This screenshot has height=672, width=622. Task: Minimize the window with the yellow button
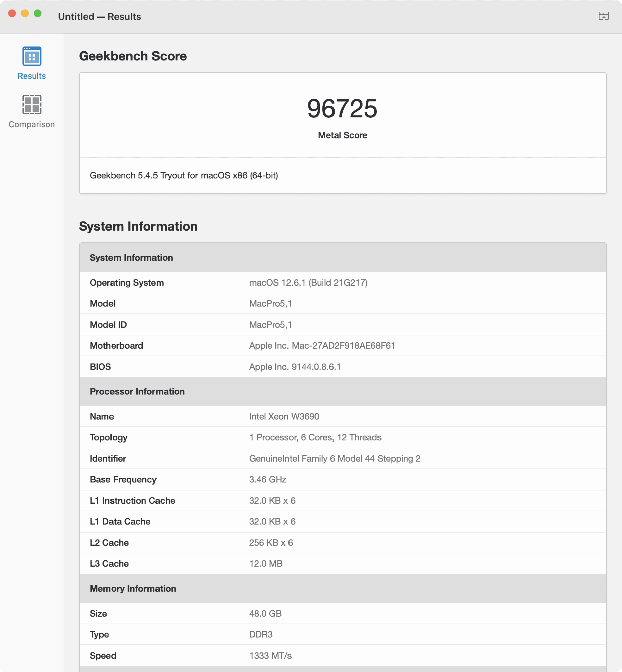[x=25, y=13]
